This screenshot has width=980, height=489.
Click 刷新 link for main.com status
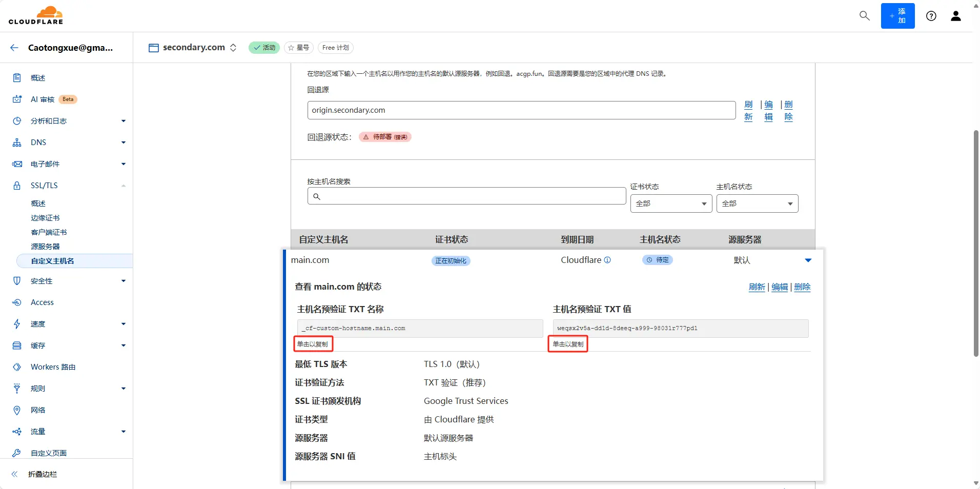click(757, 287)
